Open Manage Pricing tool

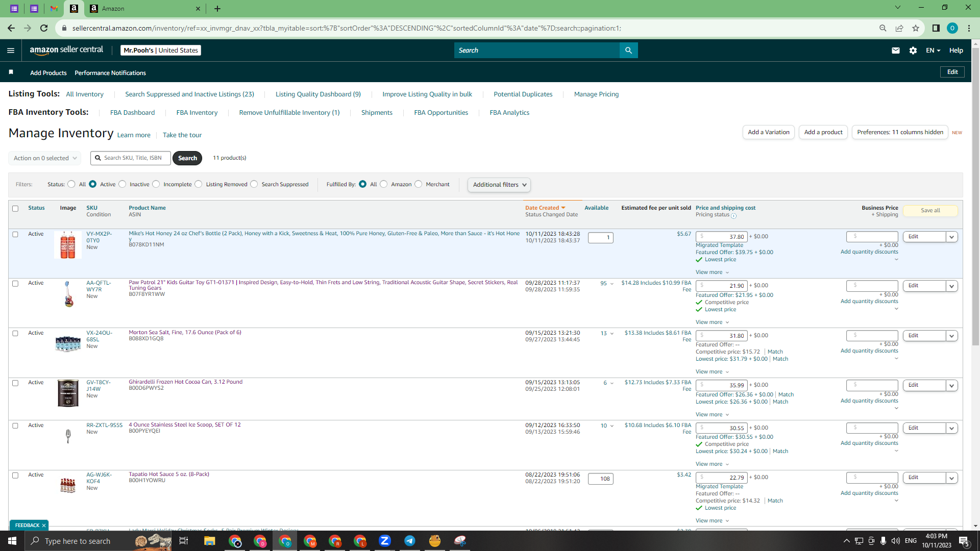click(596, 94)
